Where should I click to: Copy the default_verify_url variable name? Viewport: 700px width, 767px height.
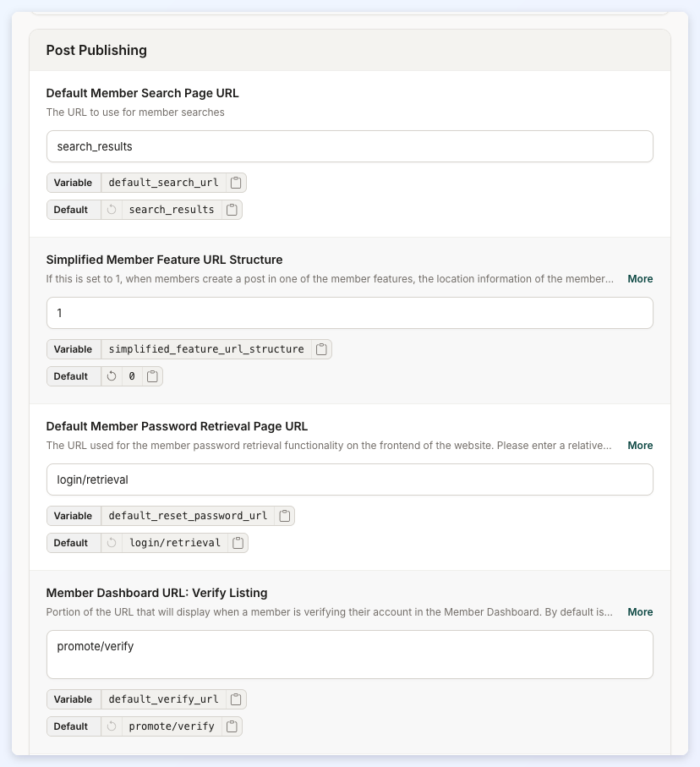tap(236, 699)
